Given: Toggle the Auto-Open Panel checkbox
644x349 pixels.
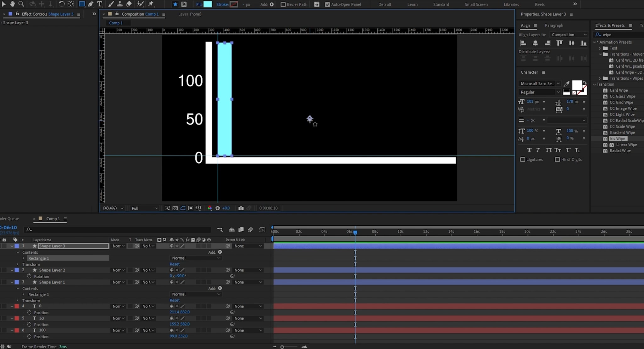Looking at the screenshot, I should click(x=327, y=4).
